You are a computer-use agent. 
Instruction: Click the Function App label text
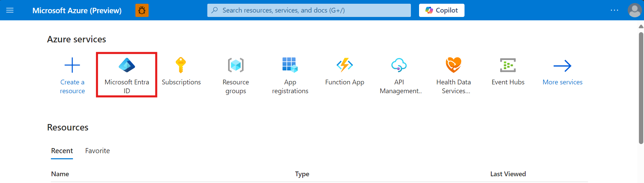(x=345, y=82)
